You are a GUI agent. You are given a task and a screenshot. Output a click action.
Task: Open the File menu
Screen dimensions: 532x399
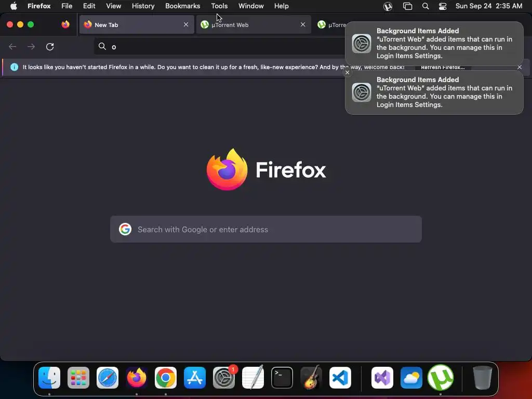(67, 6)
